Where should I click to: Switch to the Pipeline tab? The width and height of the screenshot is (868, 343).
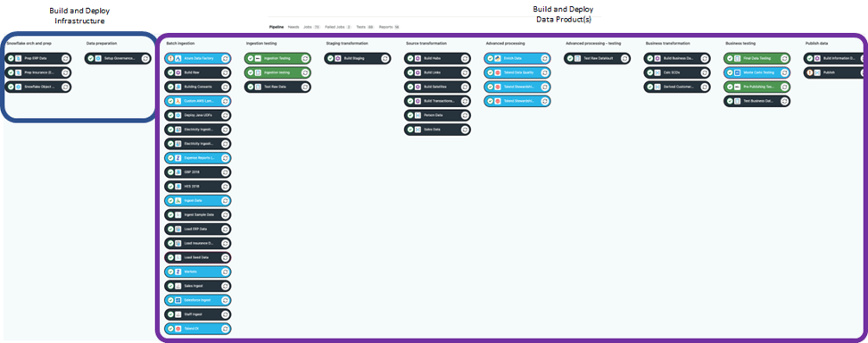[277, 27]
